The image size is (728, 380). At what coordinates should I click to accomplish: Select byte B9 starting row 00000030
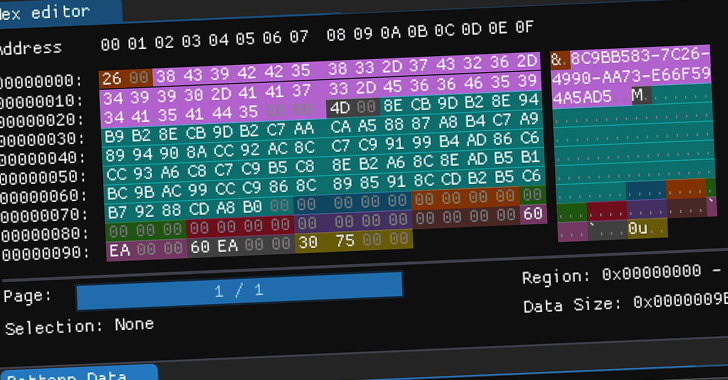click(114, 137)
